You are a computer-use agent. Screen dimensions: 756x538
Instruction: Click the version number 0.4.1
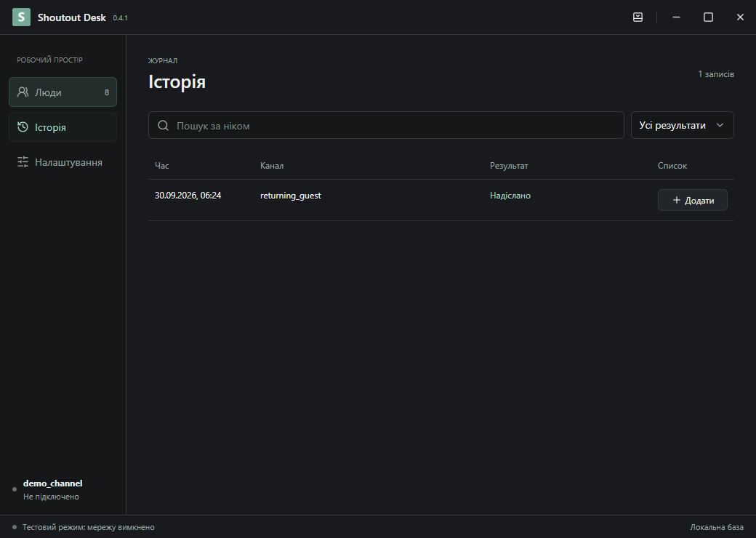pyautogui.click(x=121, y=18)
